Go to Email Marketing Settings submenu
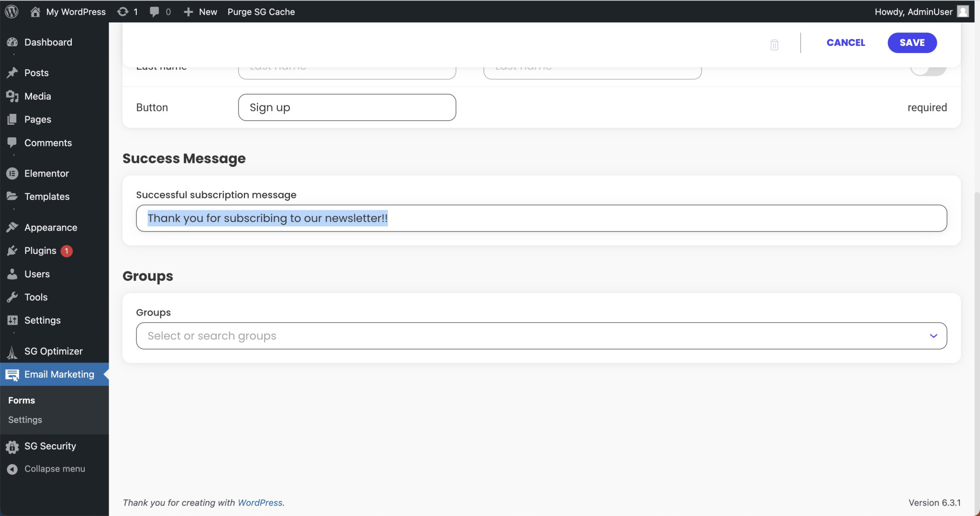The image size is (980, 516). pyautogui.click(x=25, y=419)
